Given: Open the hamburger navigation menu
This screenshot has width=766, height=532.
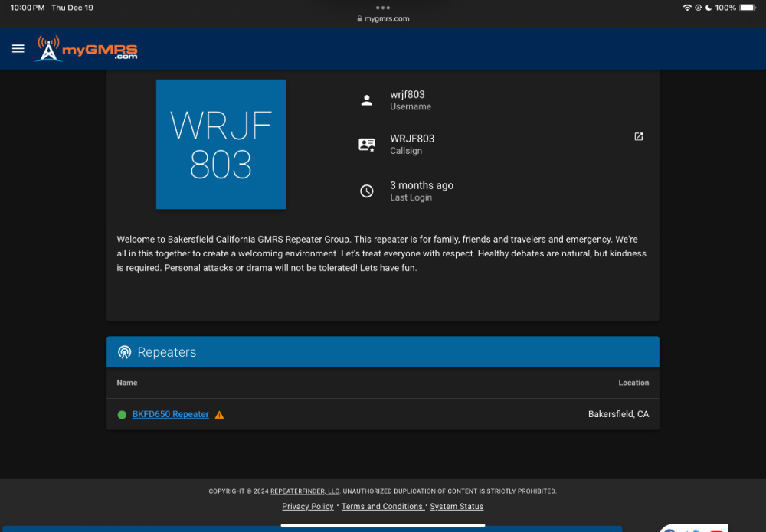Looking at the screenshot, I should point(18,49).
